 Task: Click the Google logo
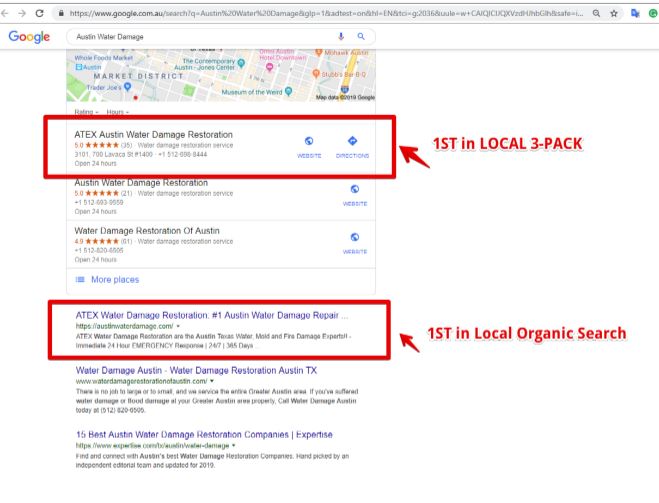[29, 37]
